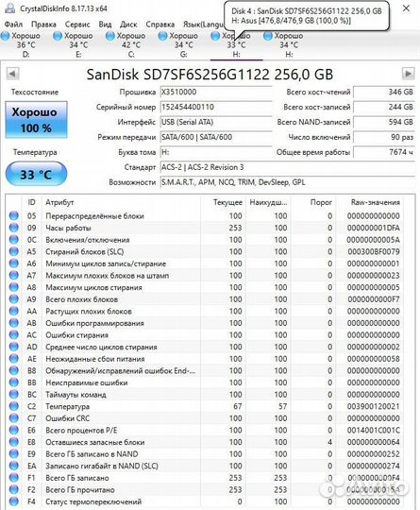420x510 pixels.
Task: Click status icon for Стираний блоков (SLC)
Action: click(x=13, y=251)
